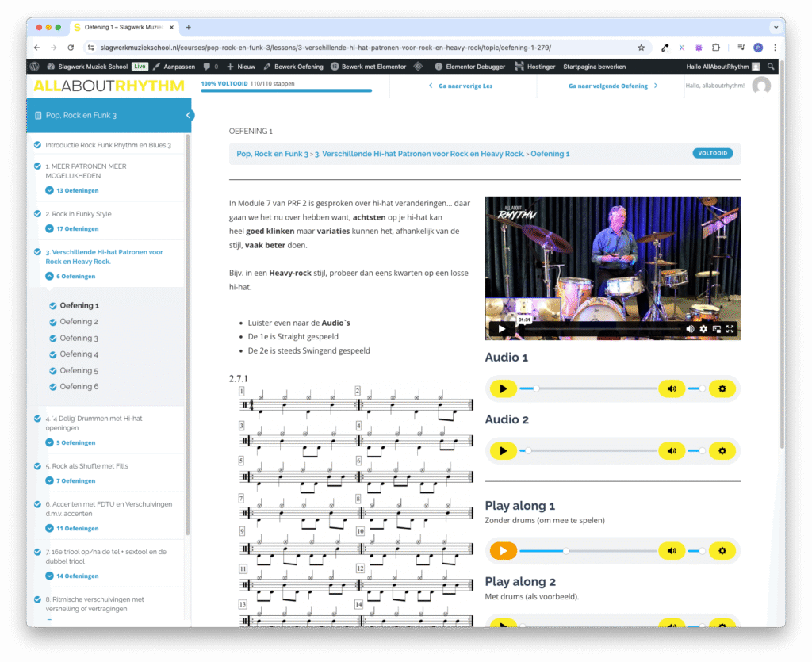Open the comments bubble in admin bar
Screen dimensions: 812x662
(x=210, y=67)
